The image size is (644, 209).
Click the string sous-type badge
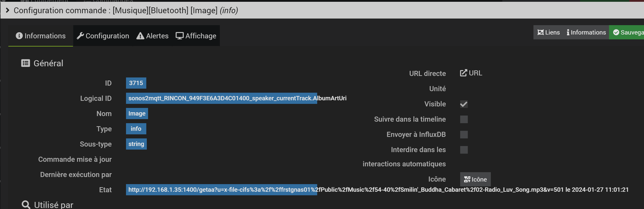pyautogui.click(x=136, y=144)
